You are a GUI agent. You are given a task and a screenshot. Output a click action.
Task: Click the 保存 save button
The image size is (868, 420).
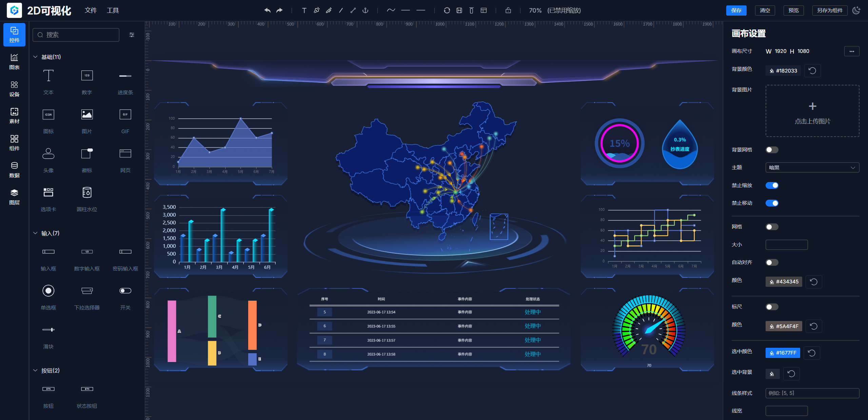pos(736,11)
